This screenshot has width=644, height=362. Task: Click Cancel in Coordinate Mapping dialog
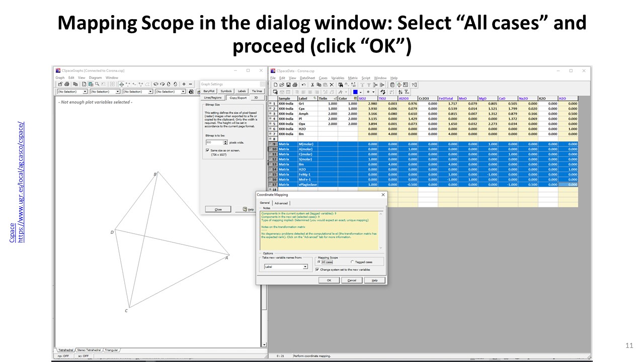coord(352,280)
